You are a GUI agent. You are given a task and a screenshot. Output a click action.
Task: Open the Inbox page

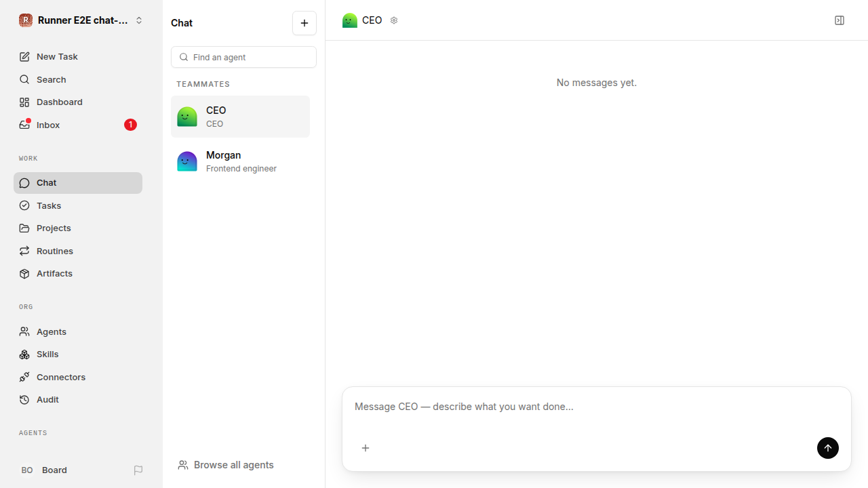click(x=78, y=125)
